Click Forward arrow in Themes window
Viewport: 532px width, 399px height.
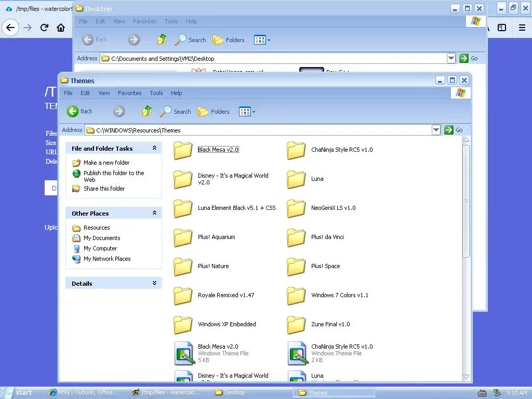click(119, 111)
